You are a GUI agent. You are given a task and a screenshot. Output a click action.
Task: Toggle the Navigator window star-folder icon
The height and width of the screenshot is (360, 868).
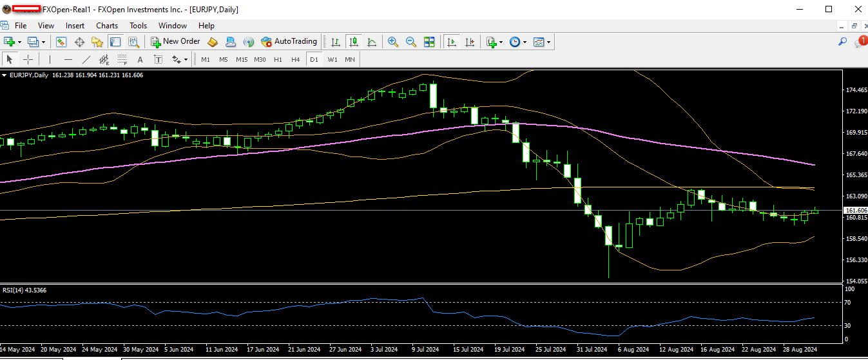point(97,42)
